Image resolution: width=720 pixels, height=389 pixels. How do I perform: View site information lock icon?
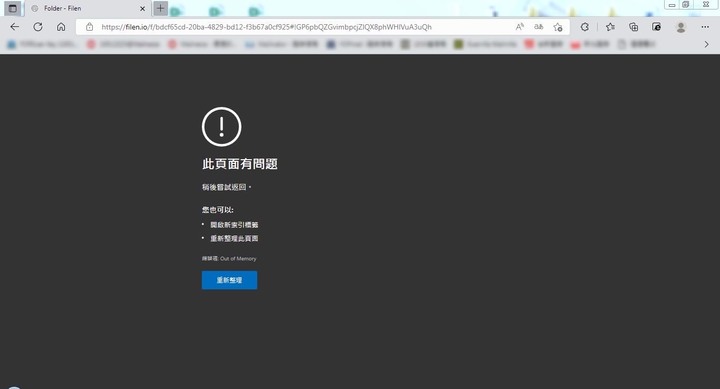[90, 27]
